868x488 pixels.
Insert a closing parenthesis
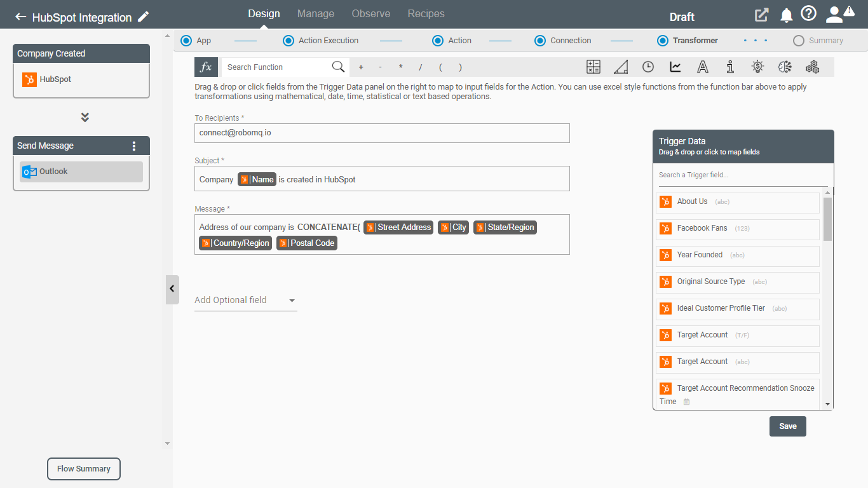click(x=460, y=67)
